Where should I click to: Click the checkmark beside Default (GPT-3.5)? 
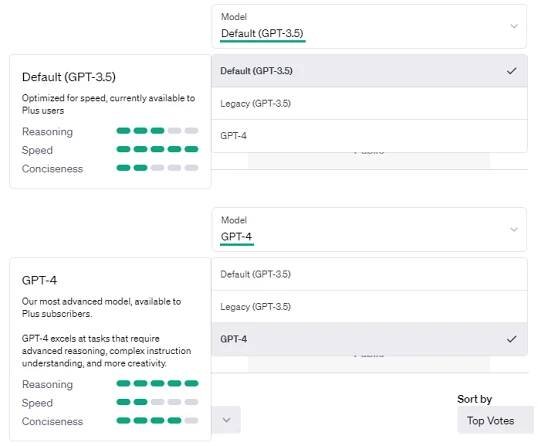click(511, 71)
